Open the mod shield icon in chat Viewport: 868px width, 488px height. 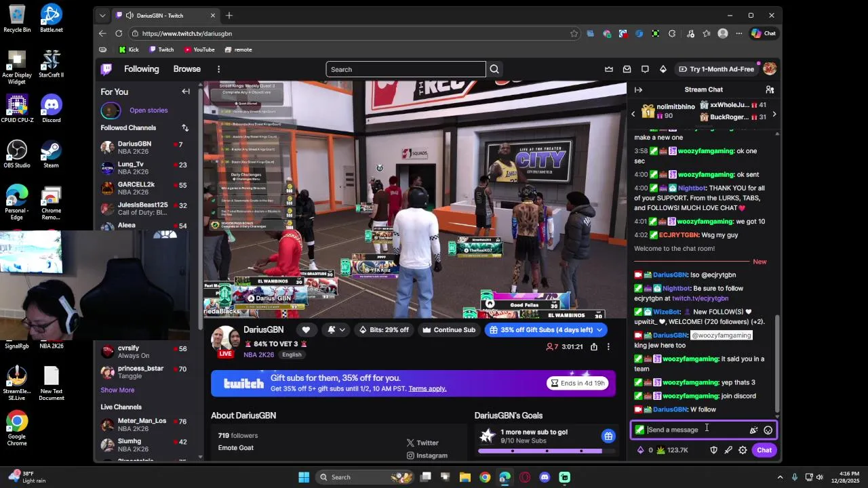pos(713,450)
